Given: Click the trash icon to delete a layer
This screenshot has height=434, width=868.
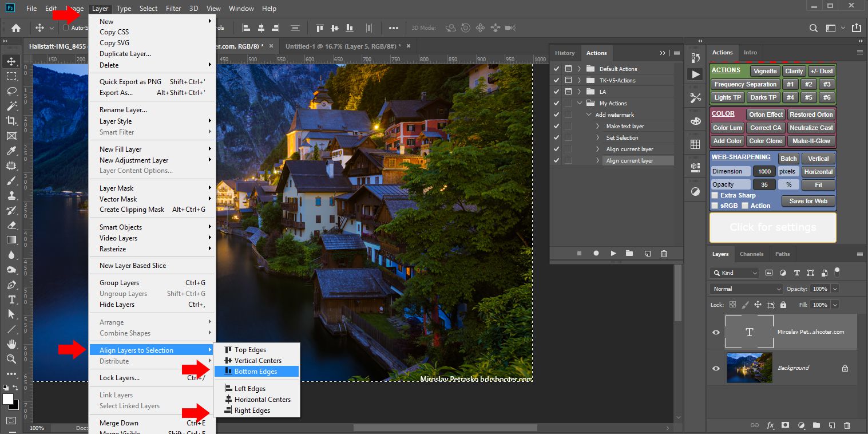Looking at the screenshot, I should click(847, 425).
